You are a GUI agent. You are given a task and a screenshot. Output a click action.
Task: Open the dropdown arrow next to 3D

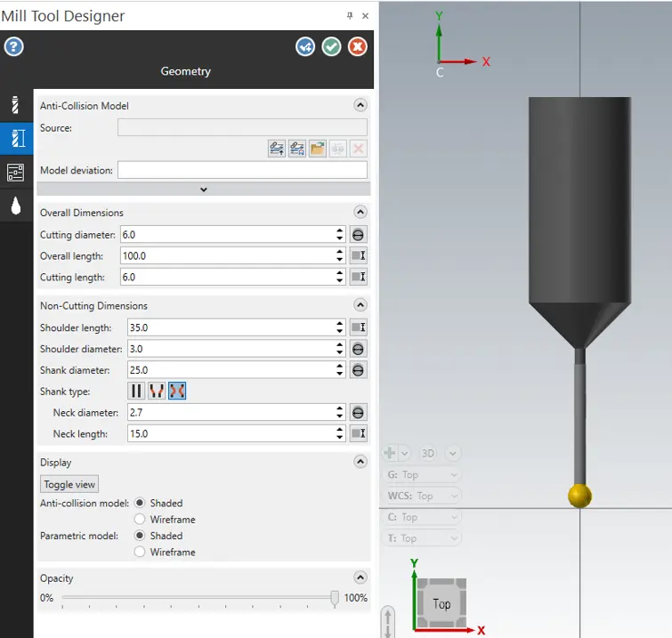tap(453, 453)
